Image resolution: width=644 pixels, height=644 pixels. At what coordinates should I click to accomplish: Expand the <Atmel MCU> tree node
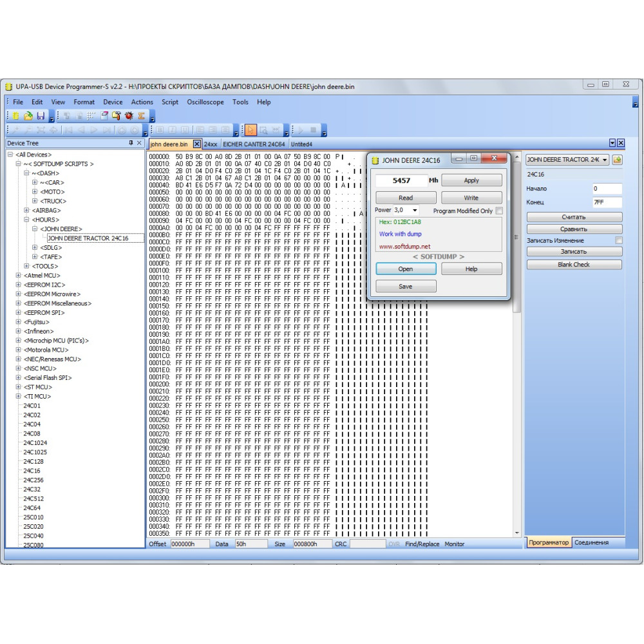coord(18,275)
